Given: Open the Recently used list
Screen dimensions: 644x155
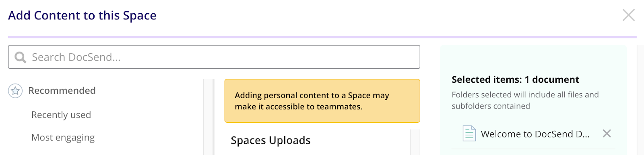Looking at the screenshot, I should click(61, 115).
